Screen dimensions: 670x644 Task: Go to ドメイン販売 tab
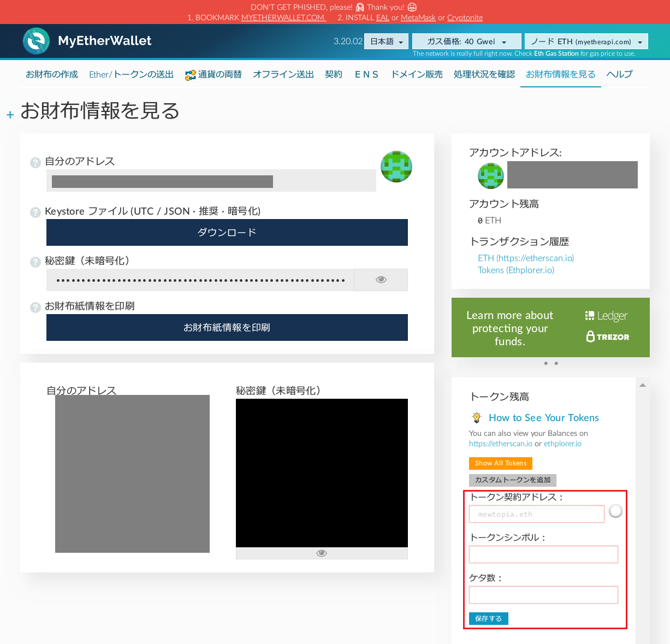click(x=417, y=74)
